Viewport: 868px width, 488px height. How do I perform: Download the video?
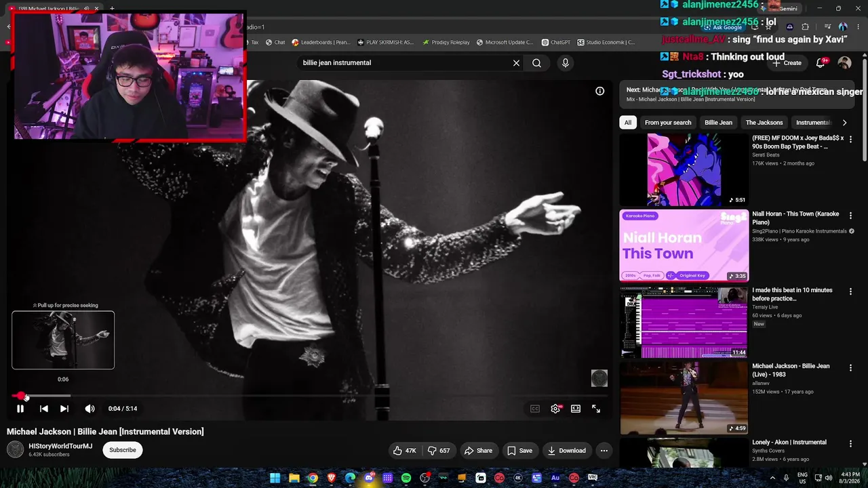point(567,451)
